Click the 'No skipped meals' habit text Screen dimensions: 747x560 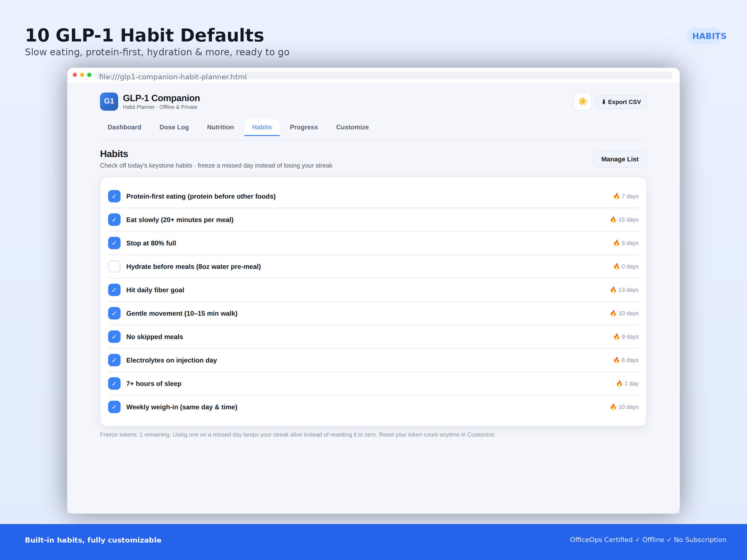155,337
